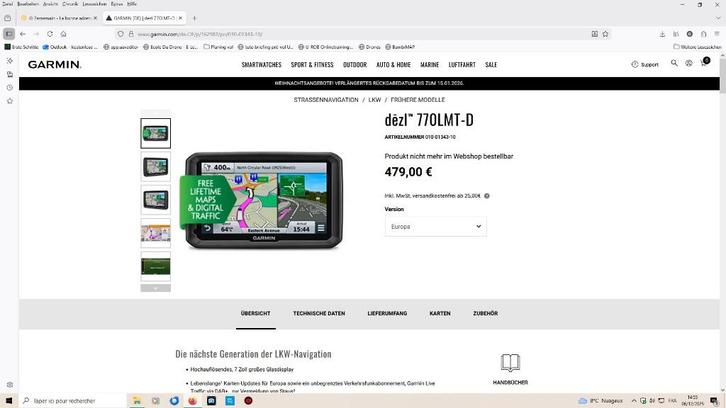The width and height of the screenshot is (726, 408).
Task: Click the Windows taskbar search box
Action: 73,401
